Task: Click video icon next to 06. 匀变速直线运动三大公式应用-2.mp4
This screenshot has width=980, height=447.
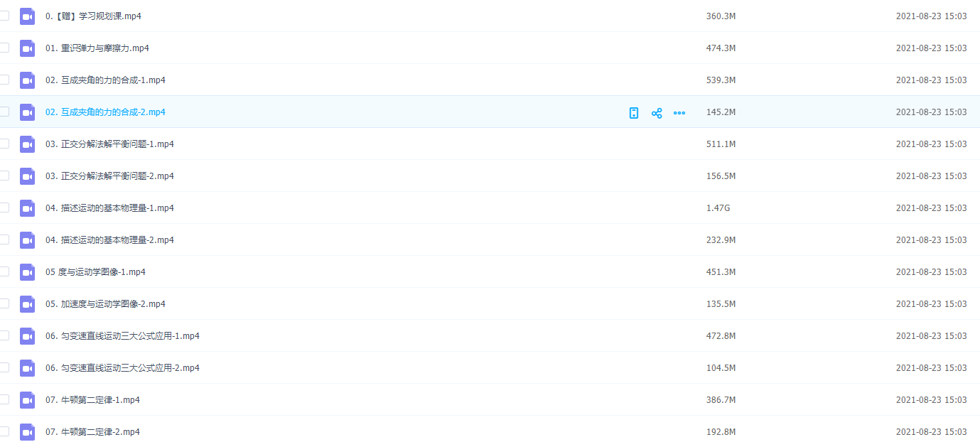Action: coord(27,368)
